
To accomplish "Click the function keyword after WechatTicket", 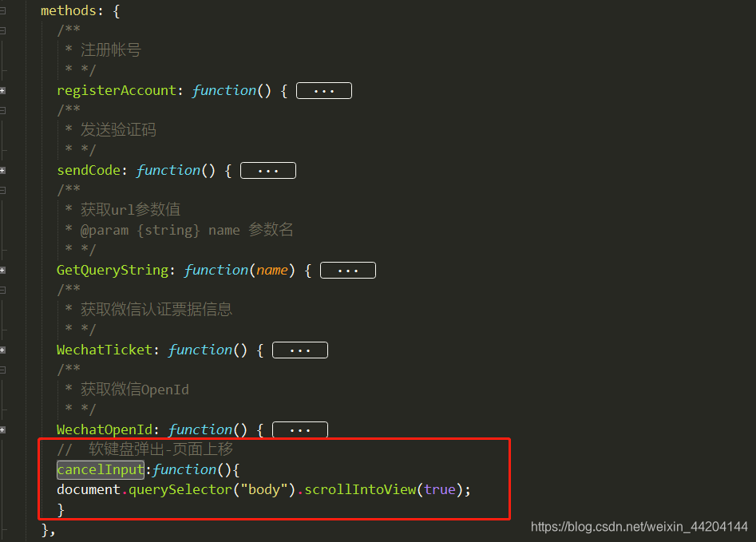I will tap(200, 350).
